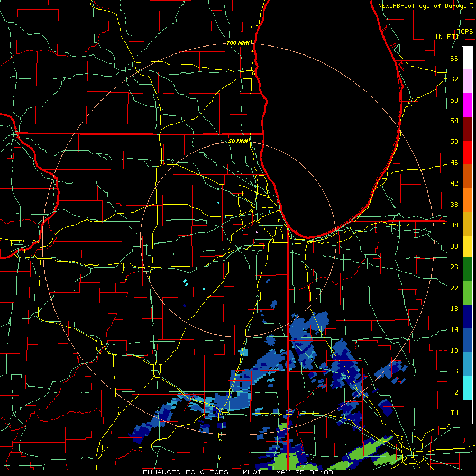Click the 30 value on the legend

[x=454, y=246]
